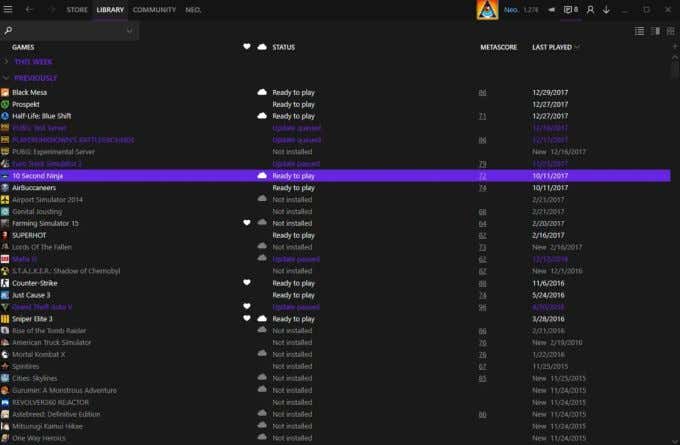680x445 pixels.
Task: Sort by GAMES column header
Action: pyautogui.click(x=23, y=47)
